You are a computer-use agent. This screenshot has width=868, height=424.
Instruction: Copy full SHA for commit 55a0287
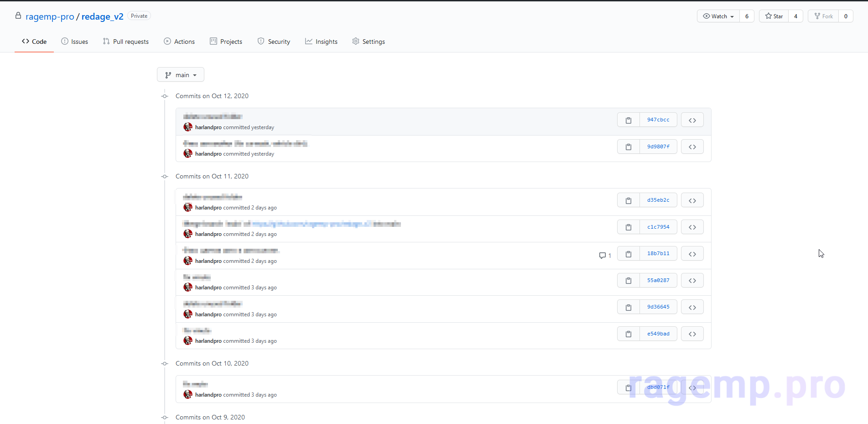pos(628,281)
